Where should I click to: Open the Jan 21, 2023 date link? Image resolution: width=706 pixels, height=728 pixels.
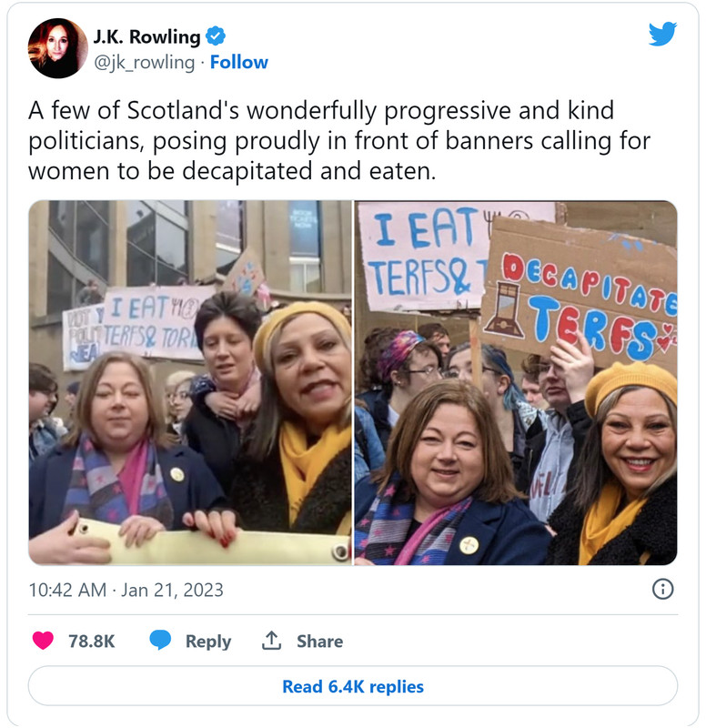coord(172,590)
